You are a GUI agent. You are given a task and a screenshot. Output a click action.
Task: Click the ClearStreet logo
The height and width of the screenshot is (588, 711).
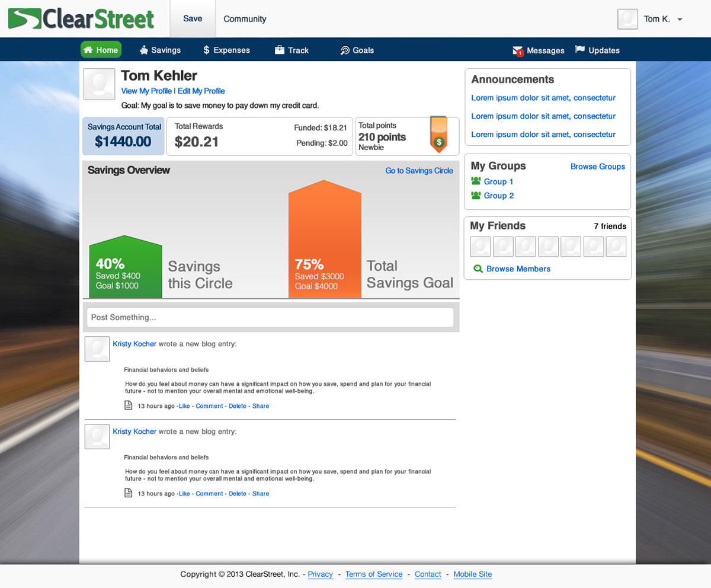[x=81, y=19]
